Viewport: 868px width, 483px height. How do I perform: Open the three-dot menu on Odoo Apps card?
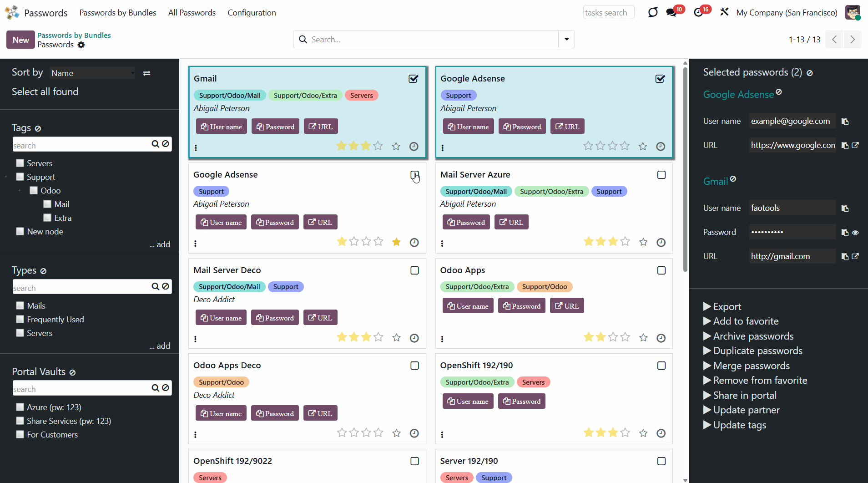pyautogui.click(x=442, y=339)
